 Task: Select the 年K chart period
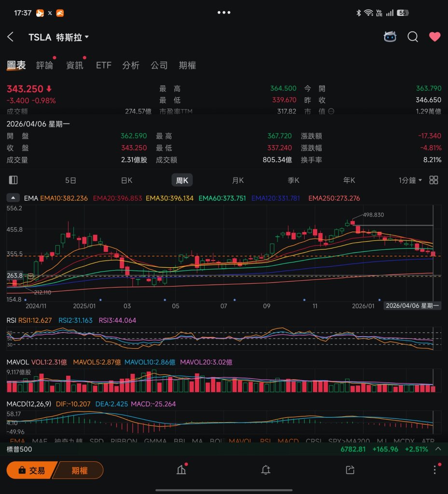click(349, 180)
